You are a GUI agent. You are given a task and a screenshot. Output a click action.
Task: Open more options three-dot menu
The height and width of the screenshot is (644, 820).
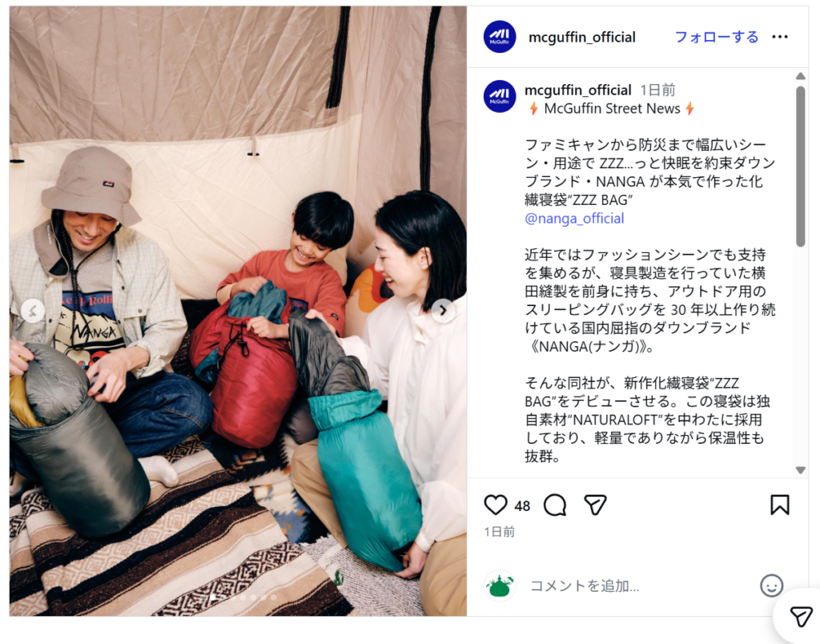[780, 37]
